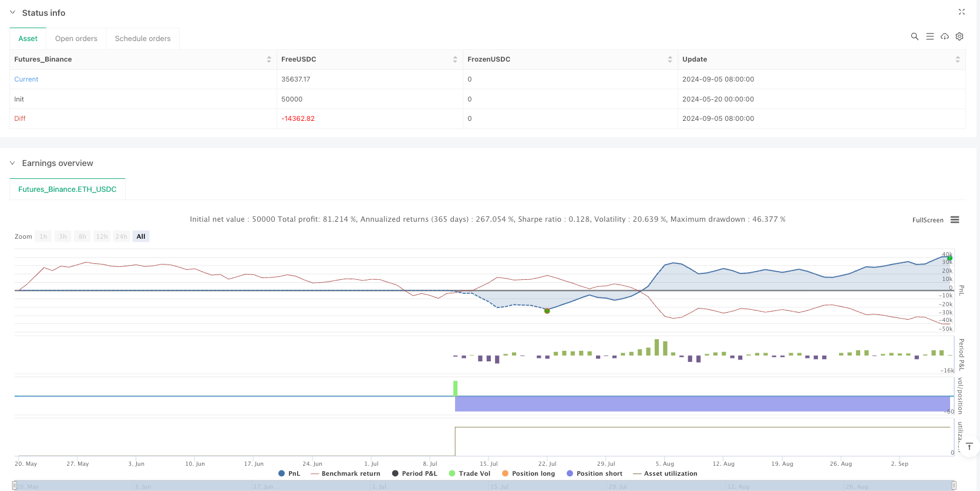980x491 pixels.
Task: Open the table settings gear icon
Action: point(959,36)
